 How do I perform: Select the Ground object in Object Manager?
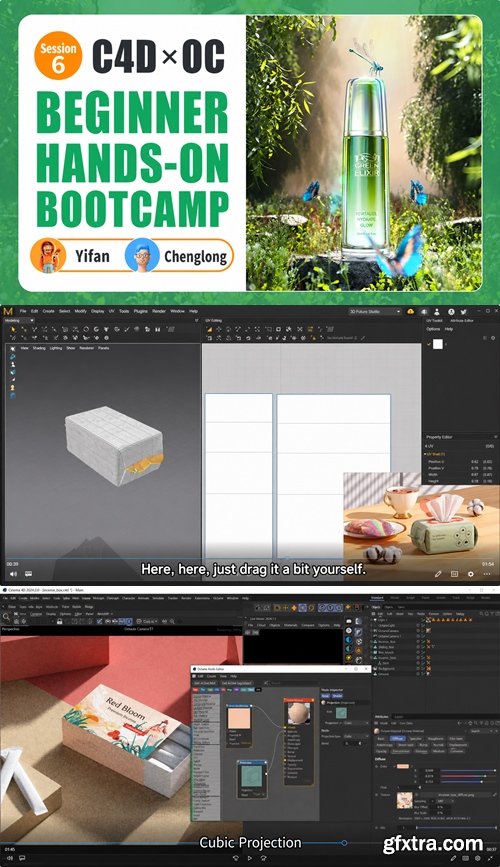tap(383, 675)
